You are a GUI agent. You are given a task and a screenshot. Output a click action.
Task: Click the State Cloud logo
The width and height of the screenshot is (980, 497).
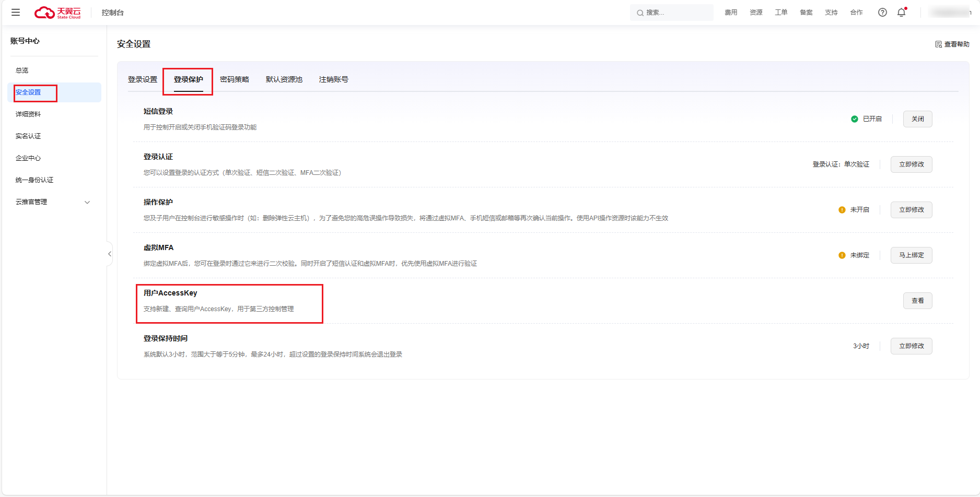pos(57,13)
